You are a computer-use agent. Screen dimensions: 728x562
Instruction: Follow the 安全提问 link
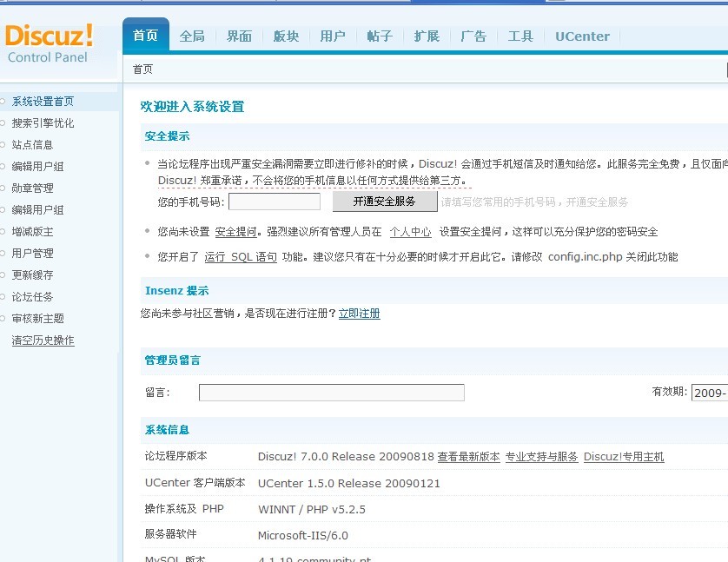(235, 232)
